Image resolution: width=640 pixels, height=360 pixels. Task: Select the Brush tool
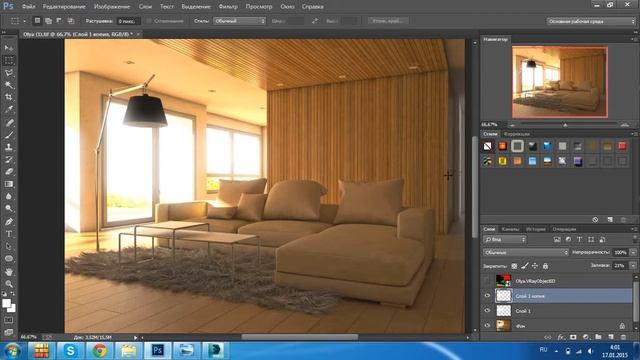click(9, 135)
